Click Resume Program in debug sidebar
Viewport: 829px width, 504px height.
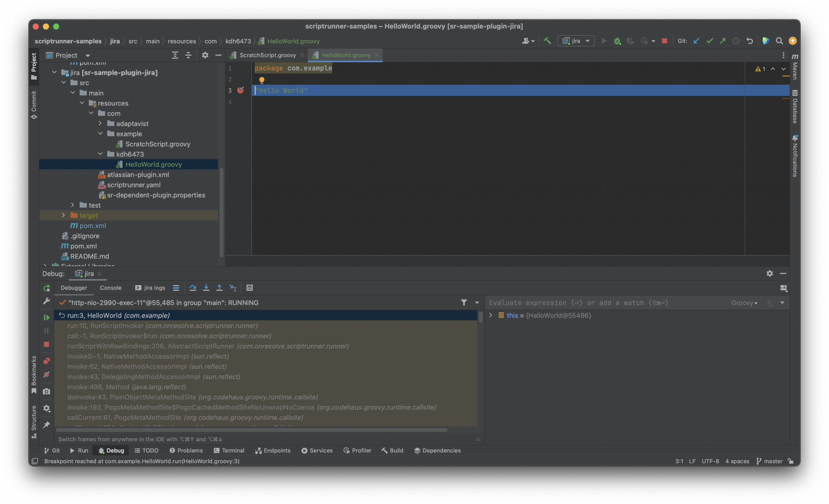(x=47, y=318)
